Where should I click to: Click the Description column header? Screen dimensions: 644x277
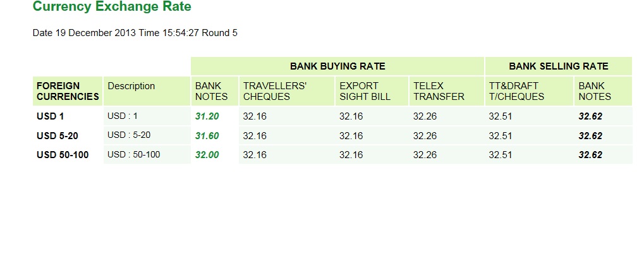pyautogui.click(x=147, y=91)
